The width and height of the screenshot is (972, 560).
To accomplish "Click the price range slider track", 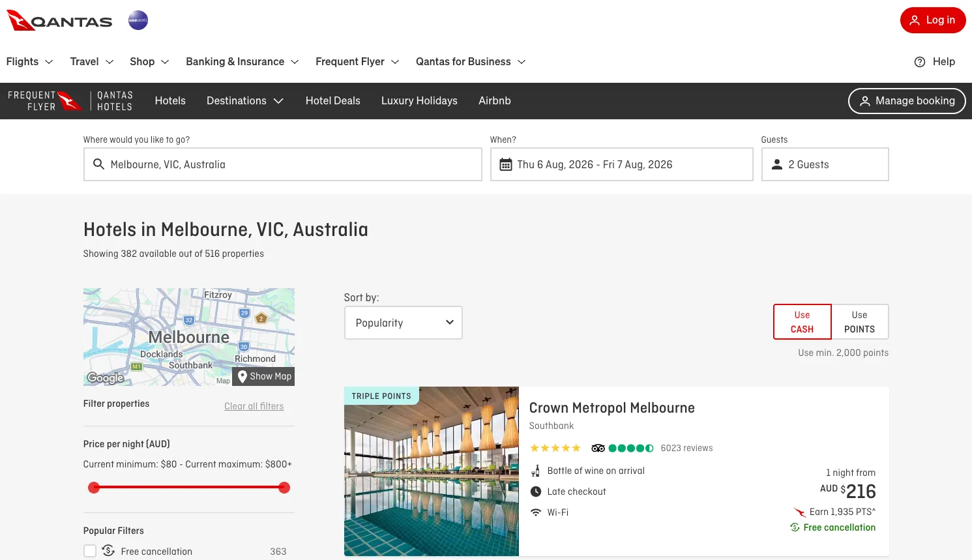I will (189, 488).
